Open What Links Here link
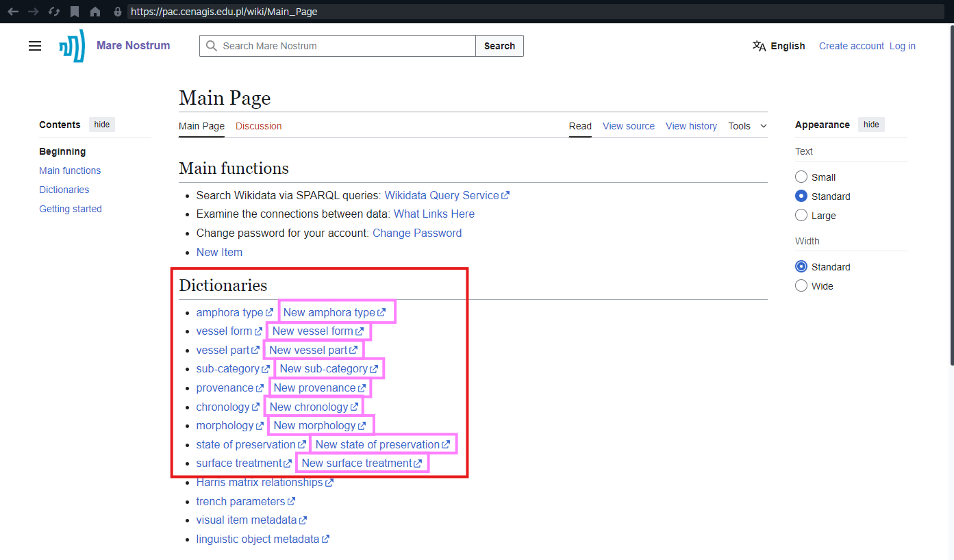 [434, 214]
